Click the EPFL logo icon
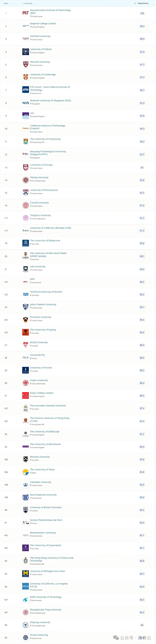156x644 pixels. pos(26,282)
